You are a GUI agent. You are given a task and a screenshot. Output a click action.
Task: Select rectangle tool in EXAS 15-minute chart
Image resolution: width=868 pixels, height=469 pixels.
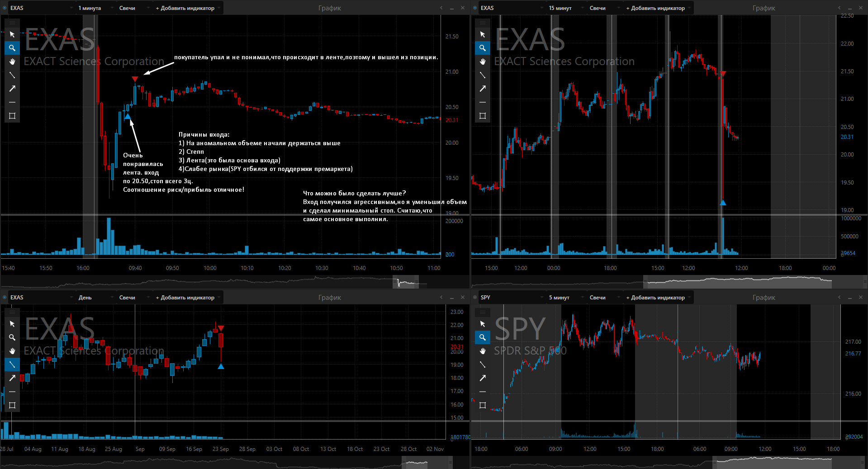(x=483, y=116)
